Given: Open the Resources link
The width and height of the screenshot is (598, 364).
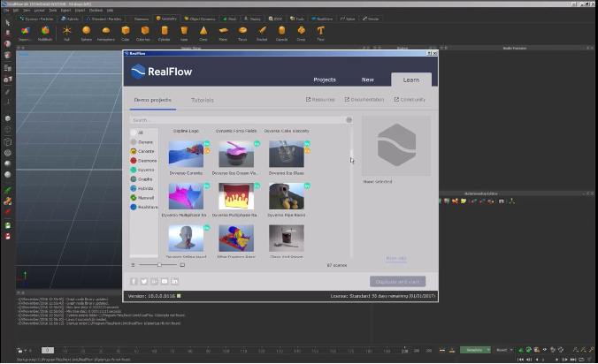Looking at the screenshot, I should coord(320,99).
